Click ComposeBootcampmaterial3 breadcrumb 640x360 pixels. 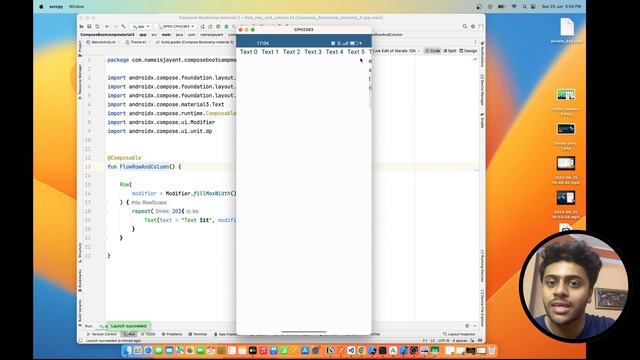(x=107, y=35)
